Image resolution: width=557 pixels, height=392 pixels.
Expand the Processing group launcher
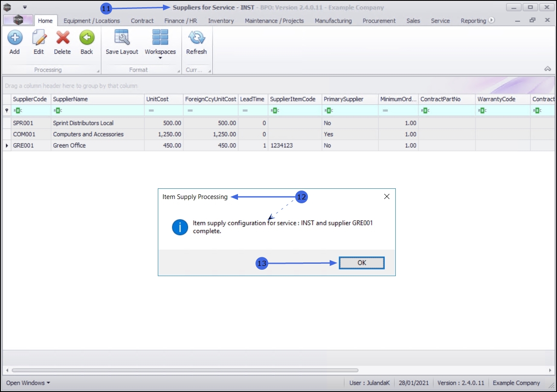(98, 71)
